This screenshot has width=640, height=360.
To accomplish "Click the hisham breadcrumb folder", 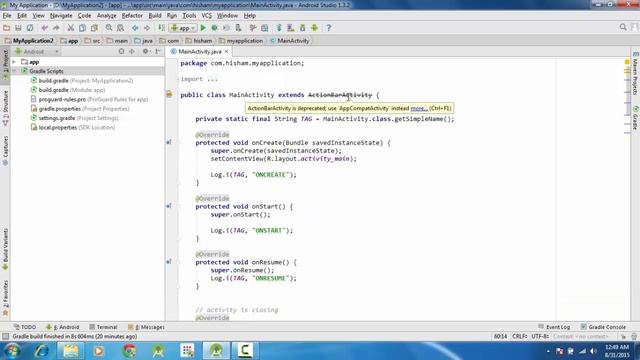I will (199, 41).
